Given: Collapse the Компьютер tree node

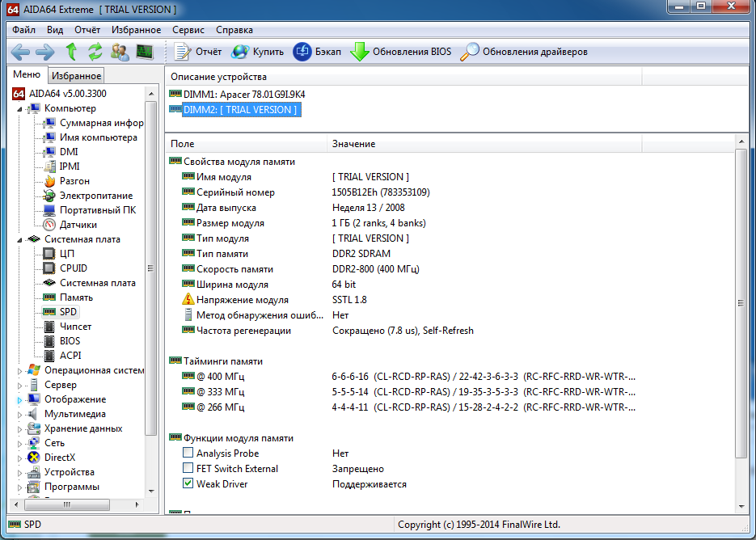Looking at the screenshot, I should pos(20,108).
